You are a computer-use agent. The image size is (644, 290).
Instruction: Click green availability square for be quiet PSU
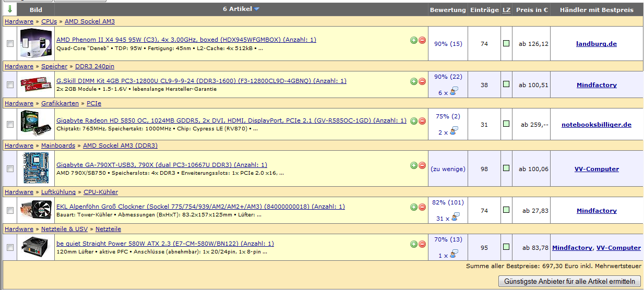506,247
